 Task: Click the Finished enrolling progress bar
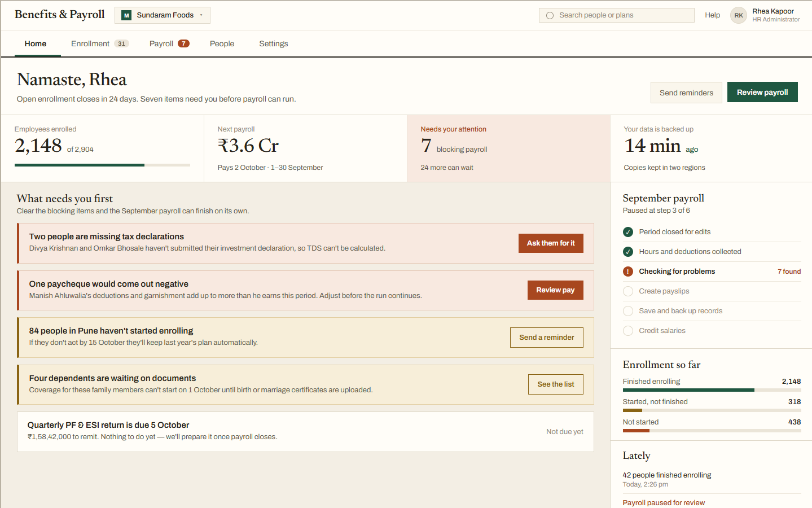tap(712, 390)
